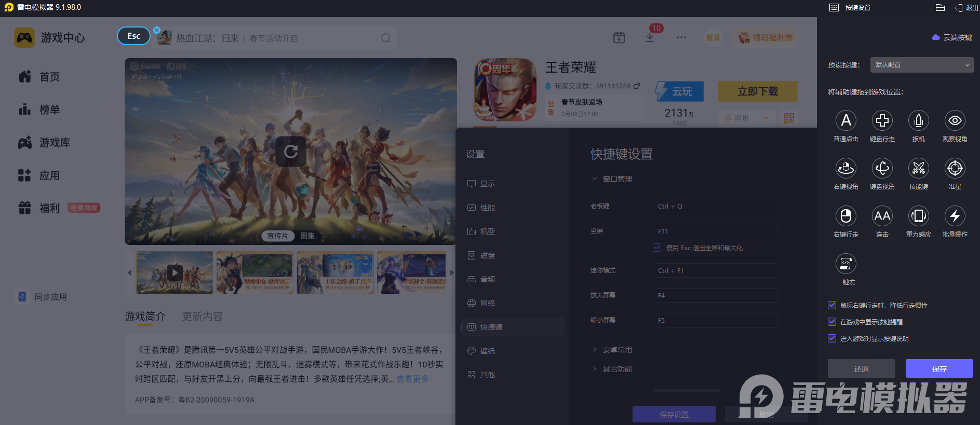Pick the 扳机 trigger key tool
The image size is (980, 425).
click(x=918, y=120)
